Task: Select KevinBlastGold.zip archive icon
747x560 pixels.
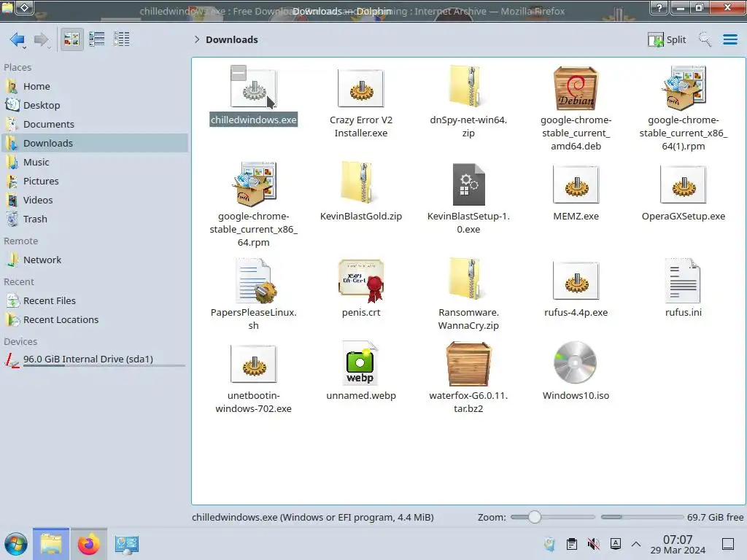Action: (x=360, y=182)
